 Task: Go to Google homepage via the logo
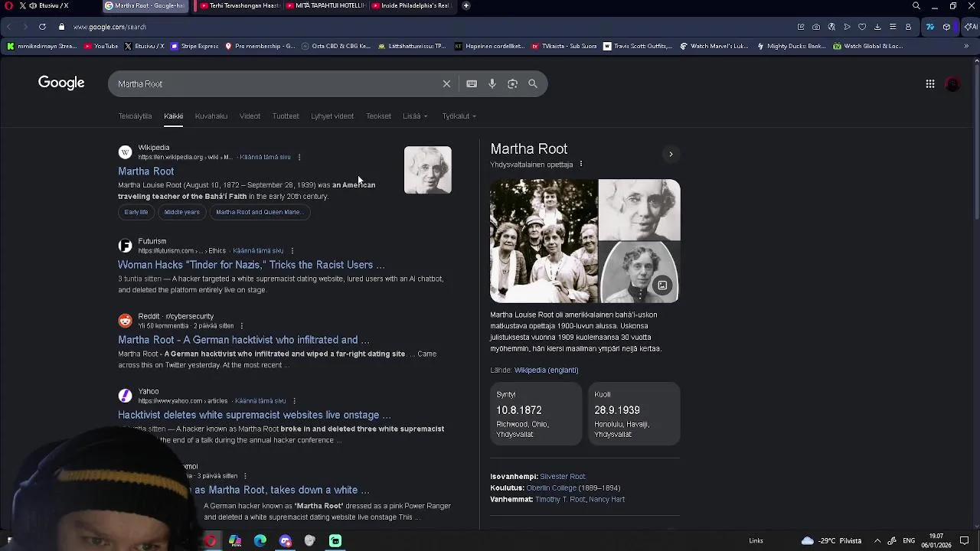point(61,83)
